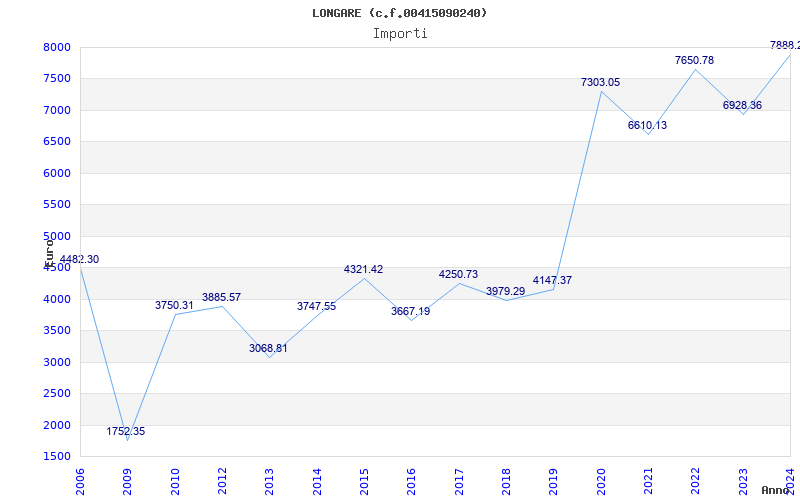Viewport: 800px width, 500px height.
Task: Select data label 3885.57
Action: pyautogui.click(x=221, y=297)
